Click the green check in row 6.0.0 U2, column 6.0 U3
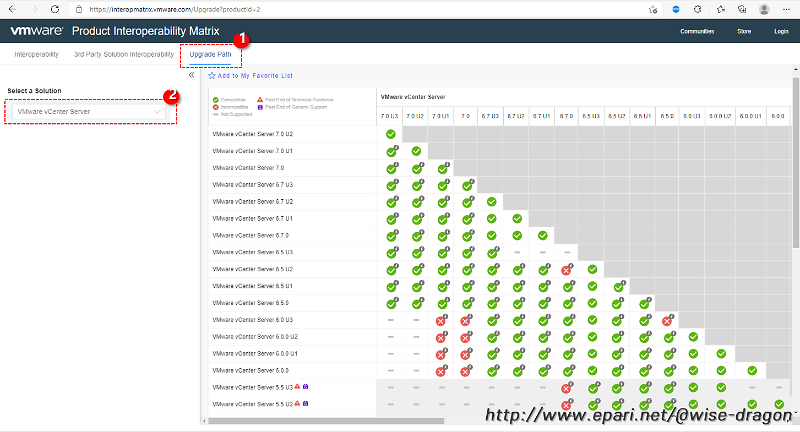The width and height of the screenshot is (800, 432). coord(693,337)
